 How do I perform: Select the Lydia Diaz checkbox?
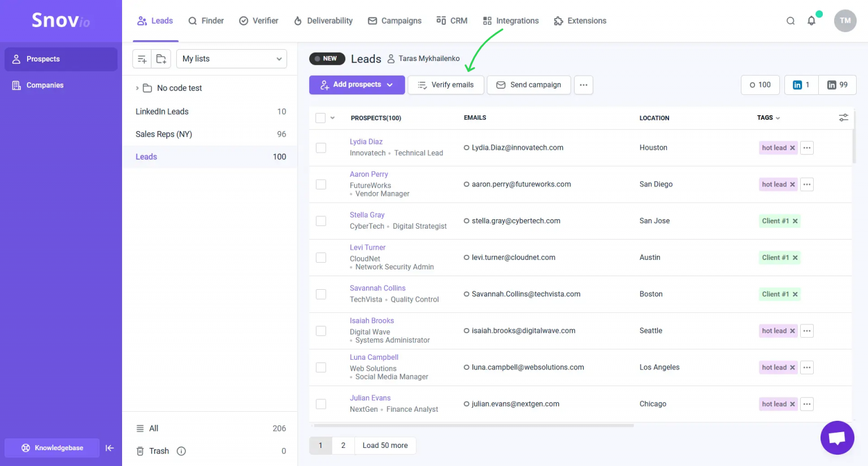click(321, 147)
